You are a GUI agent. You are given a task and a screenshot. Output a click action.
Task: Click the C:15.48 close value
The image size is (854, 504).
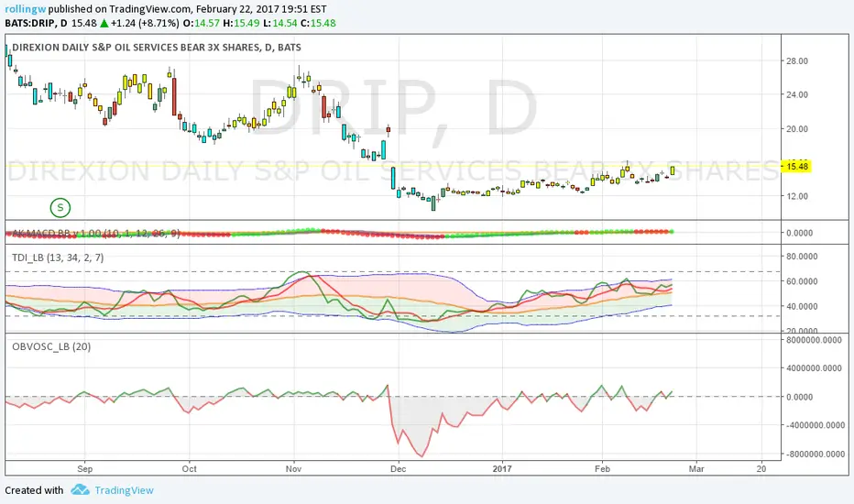click(318, 24)
